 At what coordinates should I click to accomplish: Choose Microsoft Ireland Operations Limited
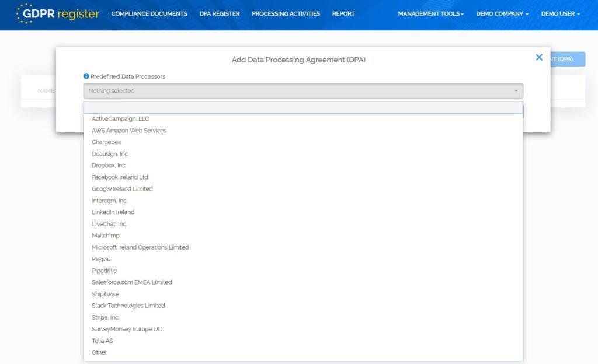coord(303,247)
